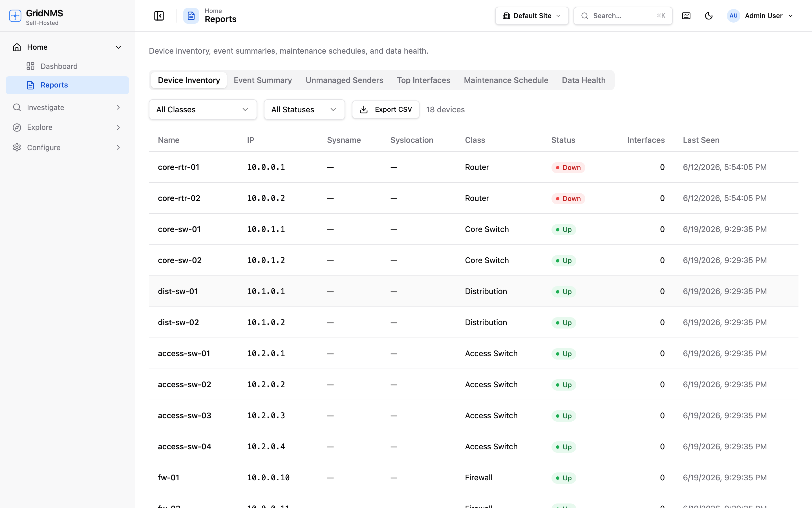Collapse the sidebar with the panel toggle icon

point(159,16)
